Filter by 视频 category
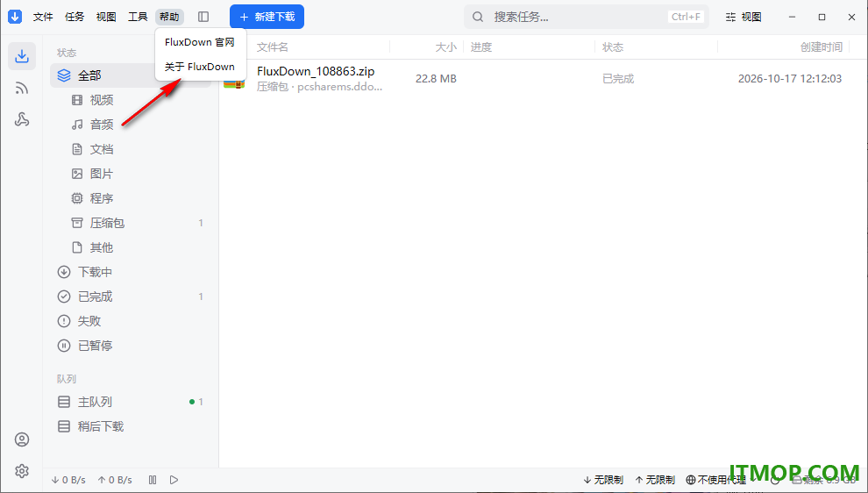Screen dimensions: 868x493 coord(131,100)
